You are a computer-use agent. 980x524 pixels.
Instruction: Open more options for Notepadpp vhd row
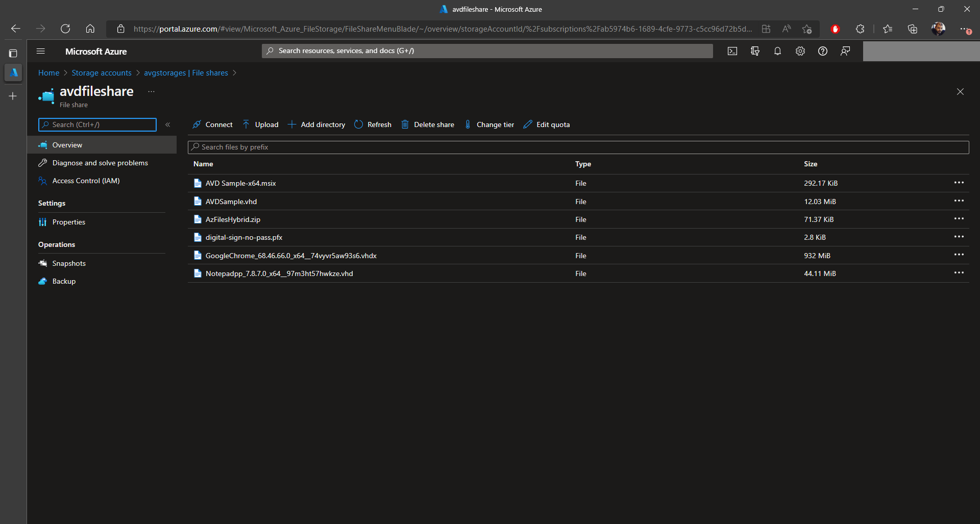pyautogui.click(x=959, y=272)
